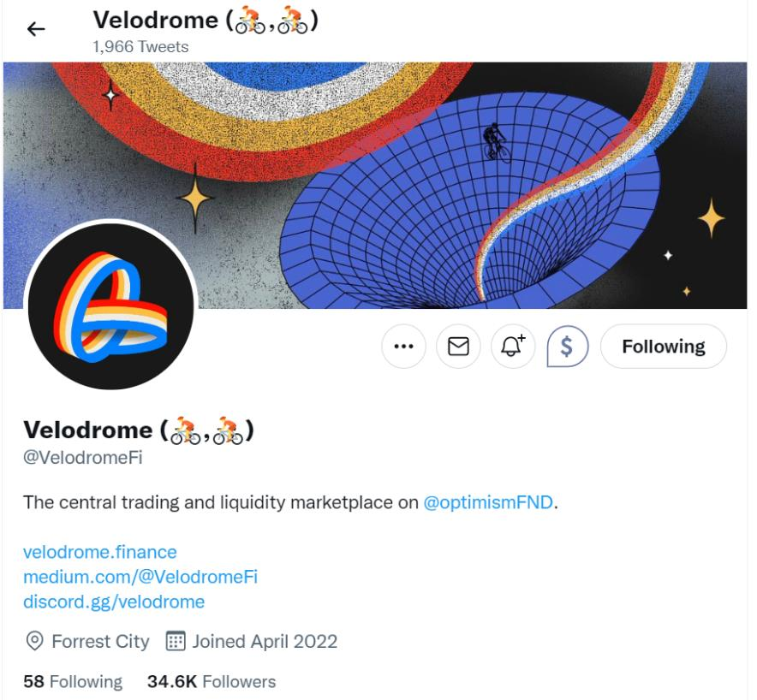Click the Velodrome display name with cyclist emojis
This screenshot has width=757, height=700.
point(139,430)
